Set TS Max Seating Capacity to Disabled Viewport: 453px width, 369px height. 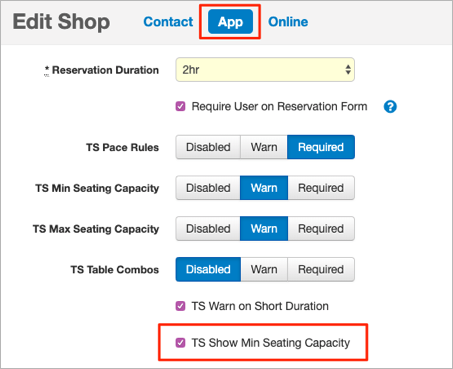click(208, 229)
